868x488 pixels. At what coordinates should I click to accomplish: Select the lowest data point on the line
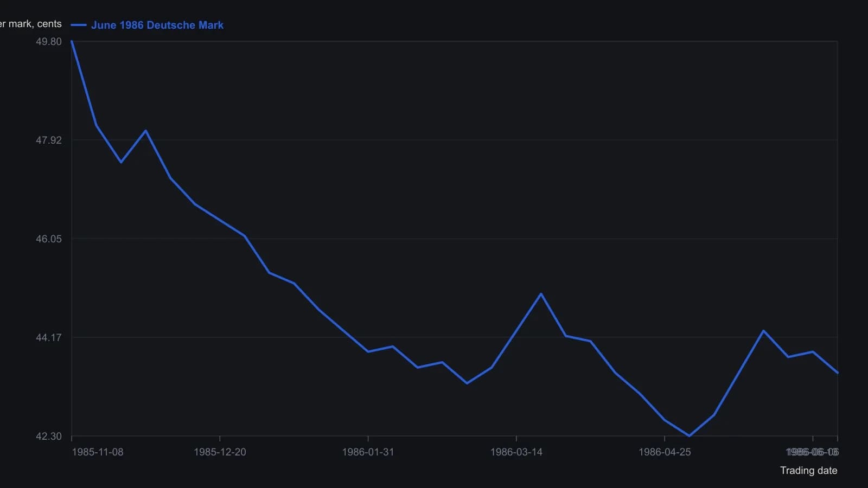pos(690,435)
